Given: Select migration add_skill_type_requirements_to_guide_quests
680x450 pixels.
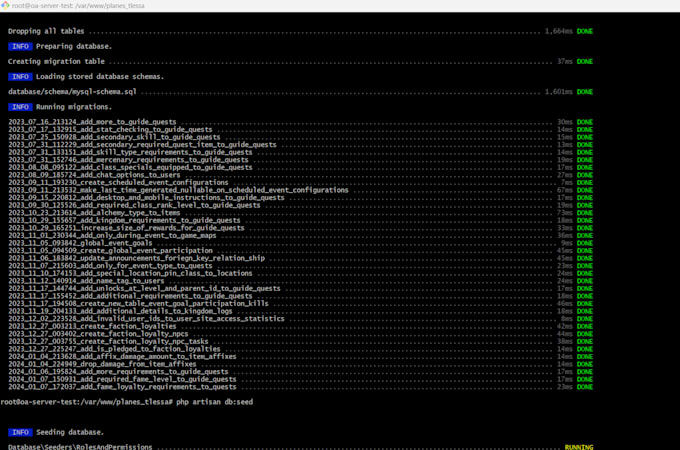Looking at the screenshot, I should point(130,153).
